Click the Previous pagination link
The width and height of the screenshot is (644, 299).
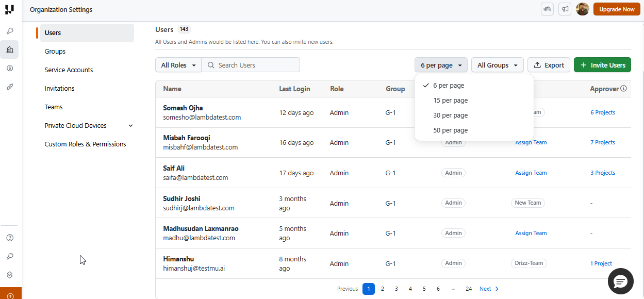pos(348,289)
